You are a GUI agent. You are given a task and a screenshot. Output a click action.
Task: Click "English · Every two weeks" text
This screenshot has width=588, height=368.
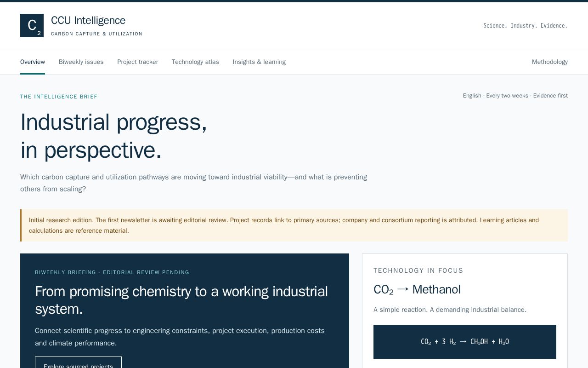pos(496,96)
